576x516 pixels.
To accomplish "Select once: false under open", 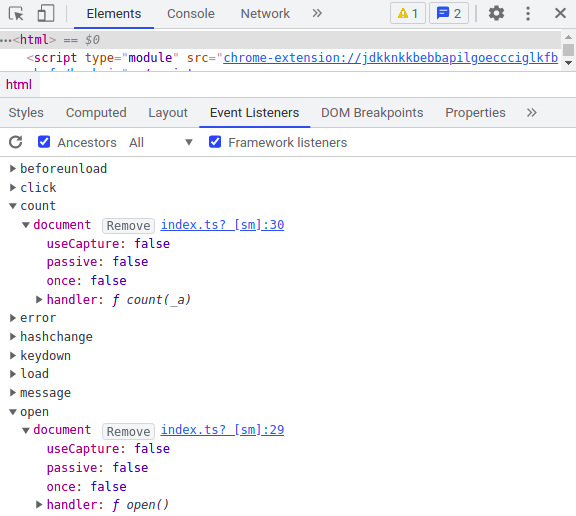I will click(x=86, y=487).
